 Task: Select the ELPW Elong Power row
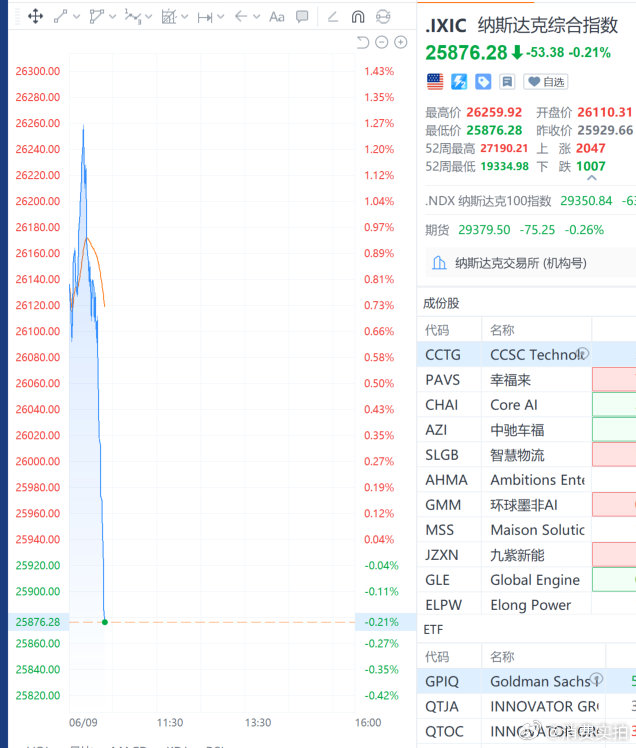pos(526,605)
